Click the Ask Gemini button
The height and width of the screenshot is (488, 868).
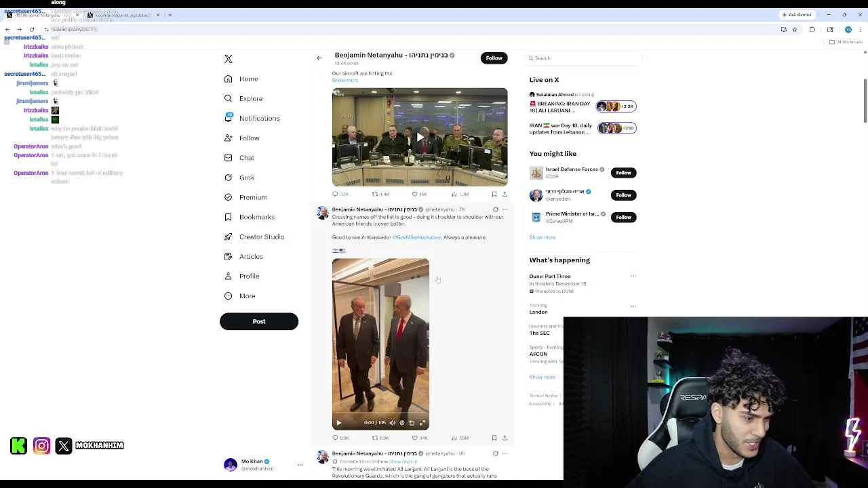click(x=797, y=15)
